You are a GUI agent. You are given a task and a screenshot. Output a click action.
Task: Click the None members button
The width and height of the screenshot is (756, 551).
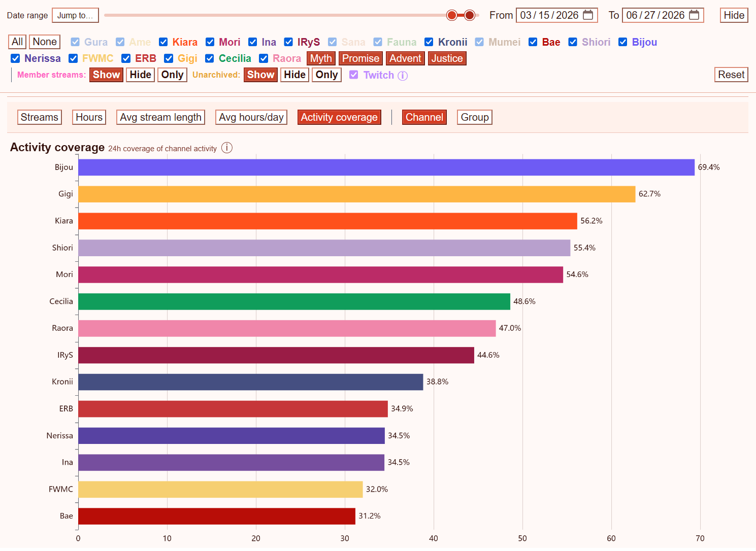point(45,42)
